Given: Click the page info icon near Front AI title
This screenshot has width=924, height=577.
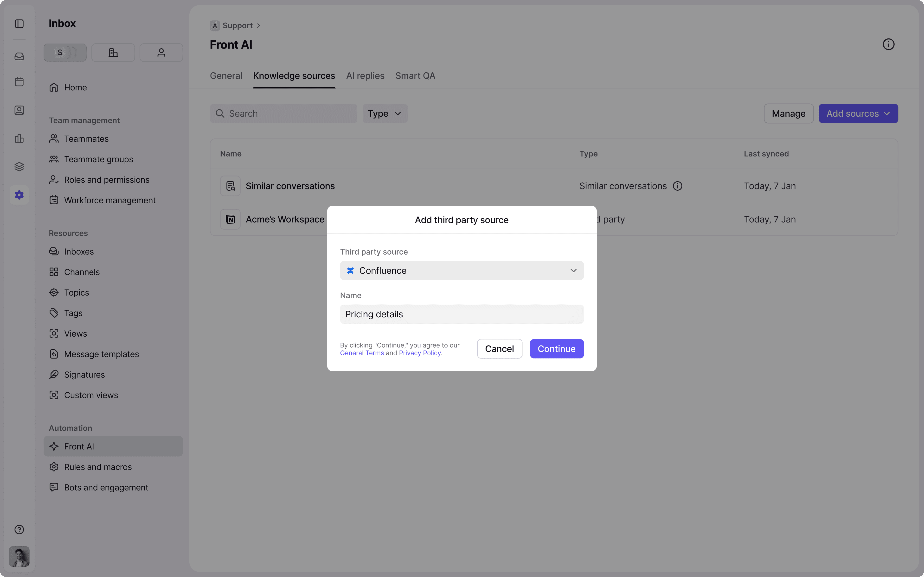Looking at the screenshot, I should (x=888, y=44).
